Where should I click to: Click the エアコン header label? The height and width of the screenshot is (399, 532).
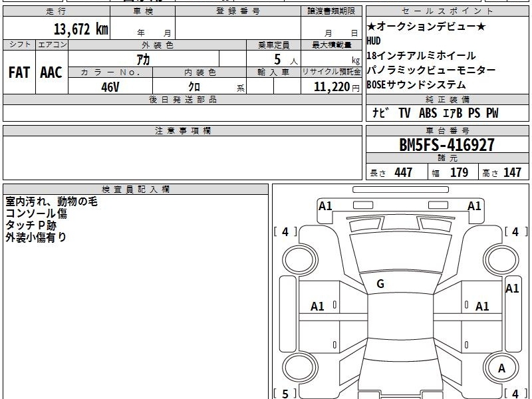(52, 45)
